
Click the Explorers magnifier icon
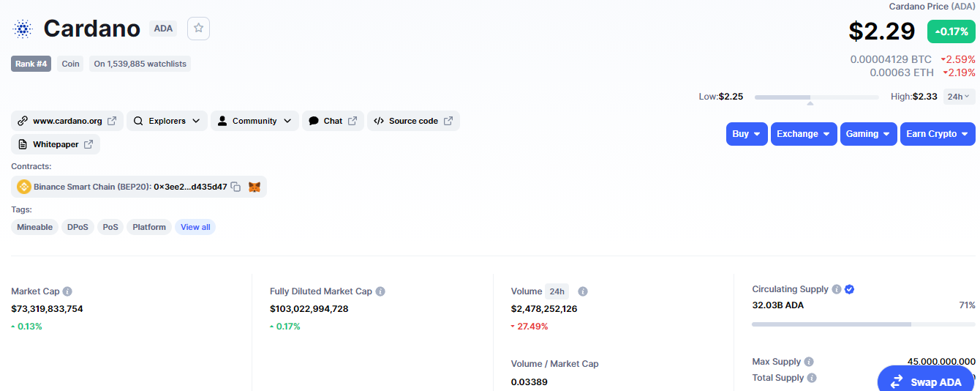click(138, 121)
